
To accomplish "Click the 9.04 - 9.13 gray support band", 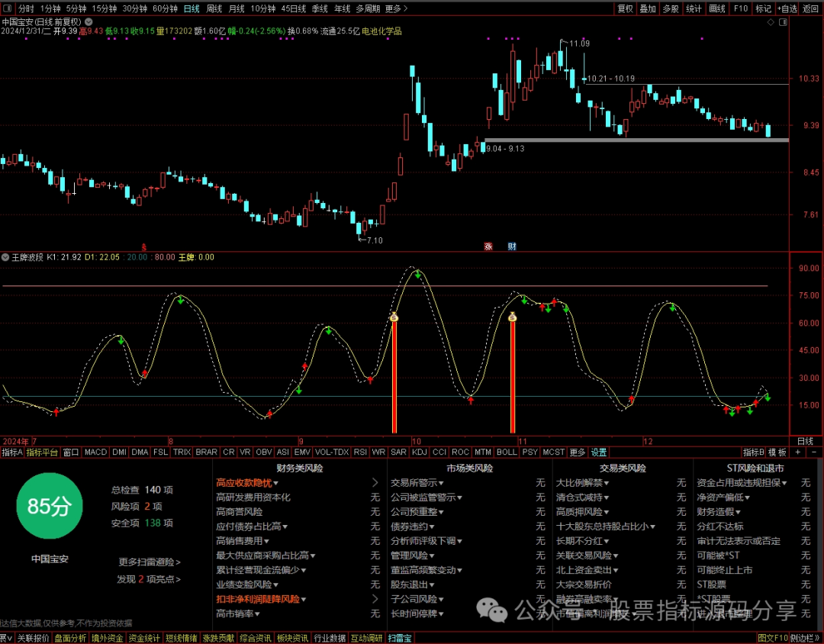I will [636, 140].
